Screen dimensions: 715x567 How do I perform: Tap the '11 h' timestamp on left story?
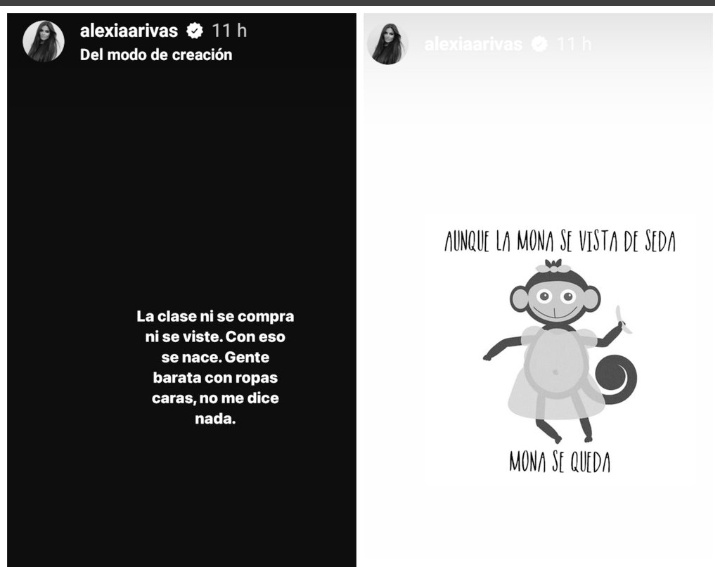coord(229,31)
